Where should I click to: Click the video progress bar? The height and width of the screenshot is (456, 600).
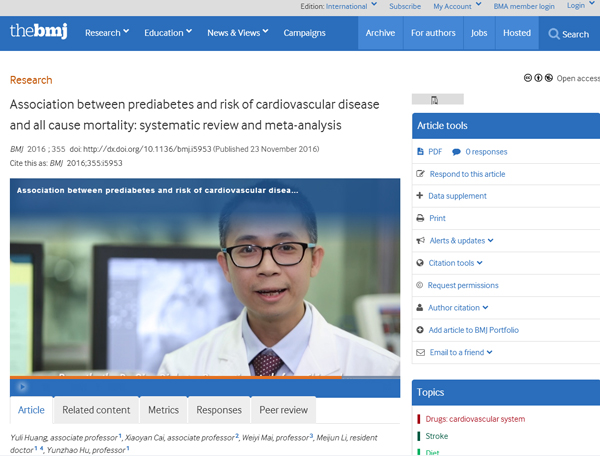coord(200,377)
